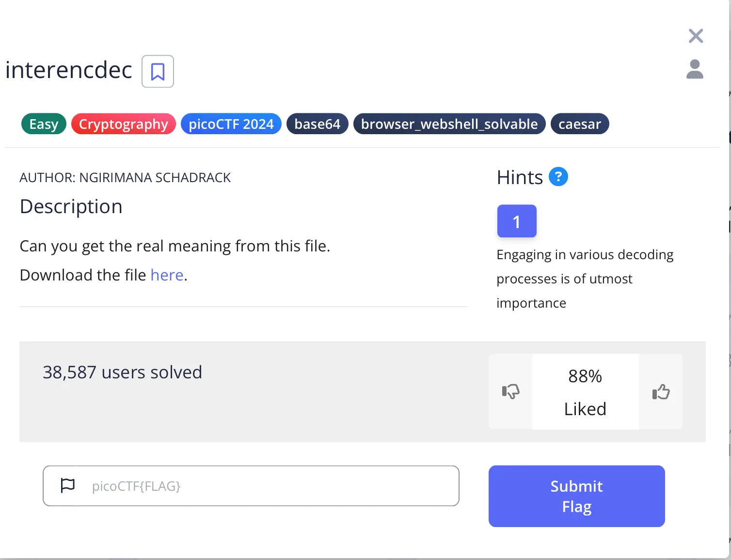Screen dimensions: 731x560
Task: Reveal hint number 1
Action: 517,221
